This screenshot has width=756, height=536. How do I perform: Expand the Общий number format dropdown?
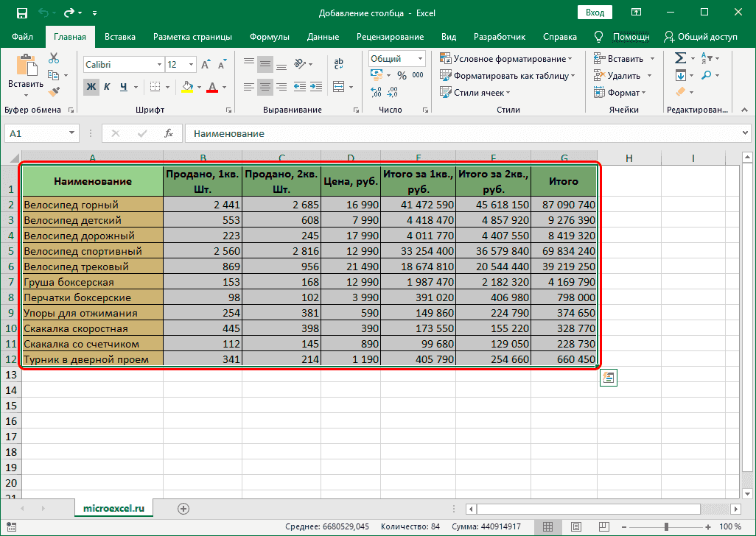[420, 60]
